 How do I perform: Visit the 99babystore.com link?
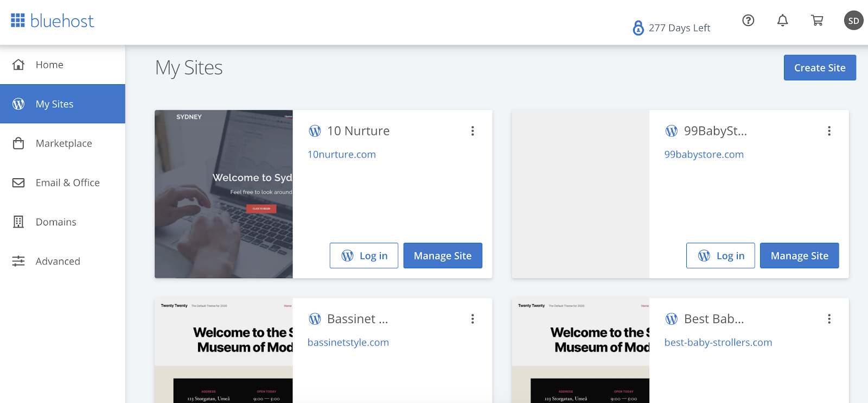[x=704, y=154]
